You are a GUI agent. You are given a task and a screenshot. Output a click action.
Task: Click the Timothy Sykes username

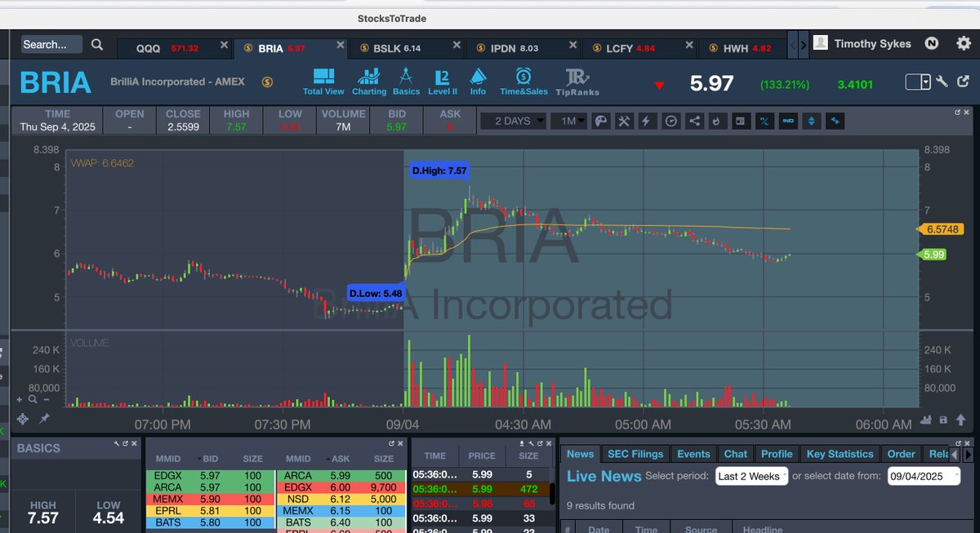click(872, 44)
